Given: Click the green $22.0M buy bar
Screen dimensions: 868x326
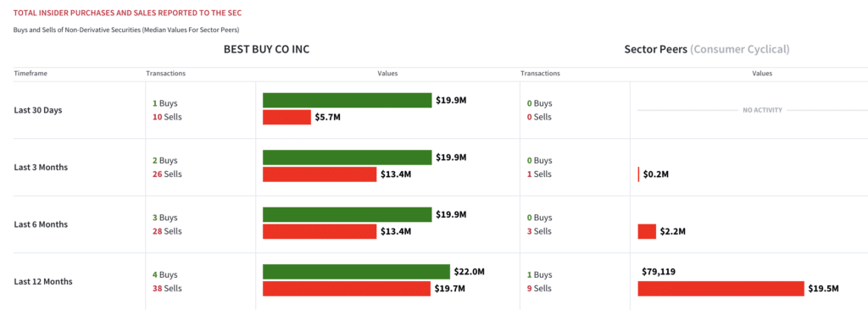Looking at the screenshot, I should (x=356, y=272).
